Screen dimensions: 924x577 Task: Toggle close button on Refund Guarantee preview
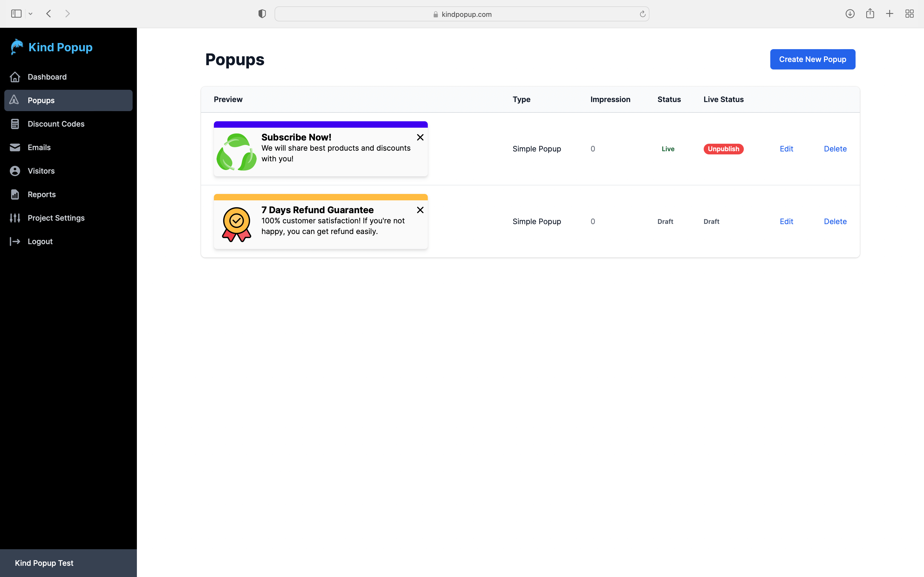(x=420, y=210)
